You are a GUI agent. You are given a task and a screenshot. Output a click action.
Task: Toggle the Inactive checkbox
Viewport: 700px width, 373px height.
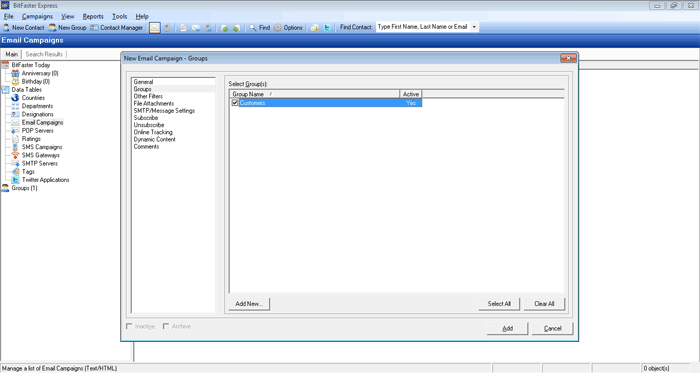(x=129, y=326)
